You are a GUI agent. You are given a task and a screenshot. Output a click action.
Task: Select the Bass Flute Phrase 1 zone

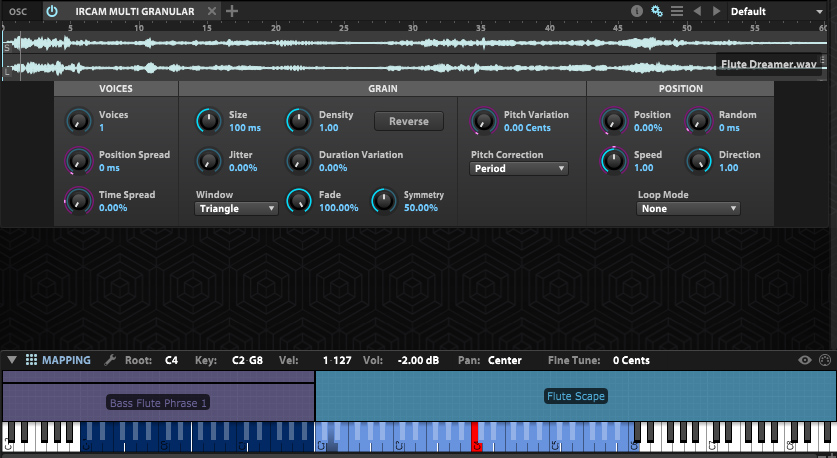click(159, 402)
